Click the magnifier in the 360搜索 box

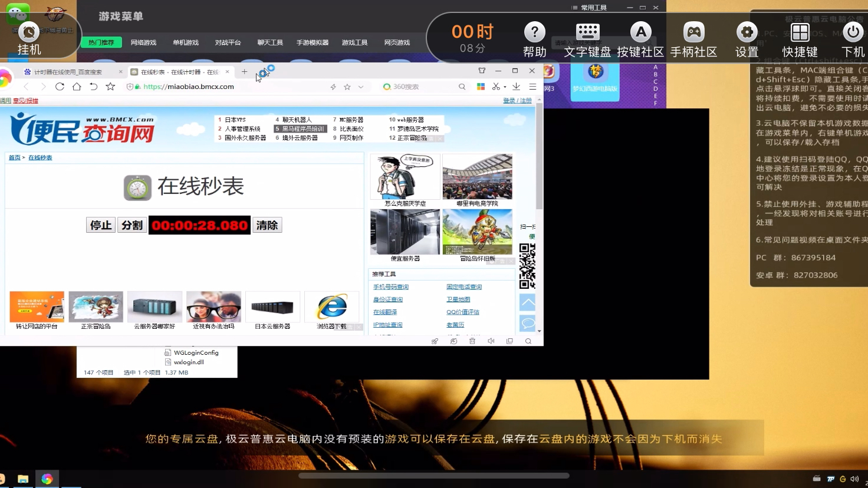462,87
